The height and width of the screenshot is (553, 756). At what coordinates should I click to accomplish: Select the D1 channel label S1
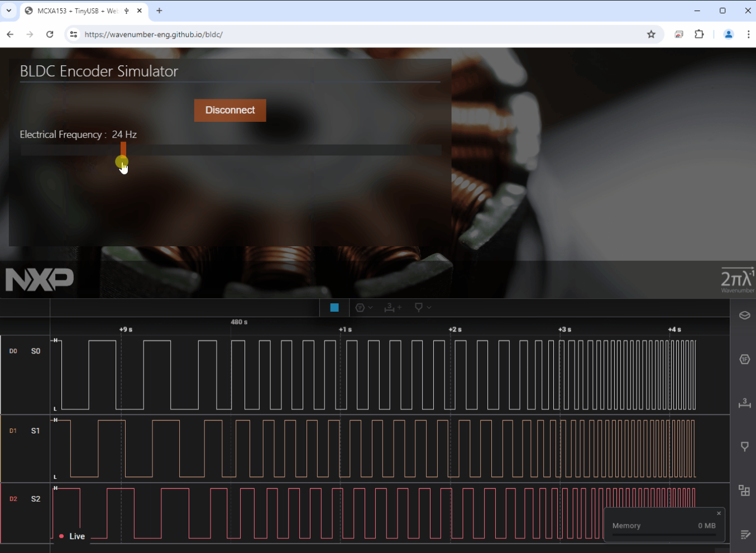(36, 430)
